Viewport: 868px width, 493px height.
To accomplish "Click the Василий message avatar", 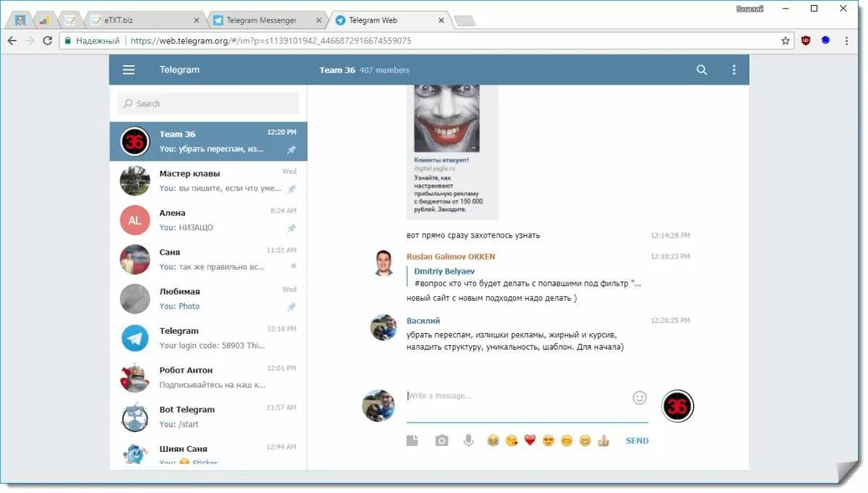I will click(383, 327).
